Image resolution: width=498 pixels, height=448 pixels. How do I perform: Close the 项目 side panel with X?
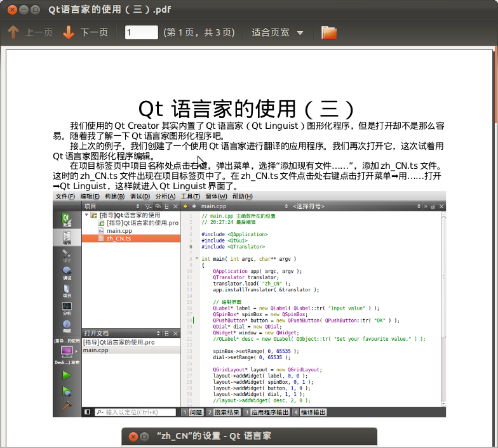click(x=175, y=206)
